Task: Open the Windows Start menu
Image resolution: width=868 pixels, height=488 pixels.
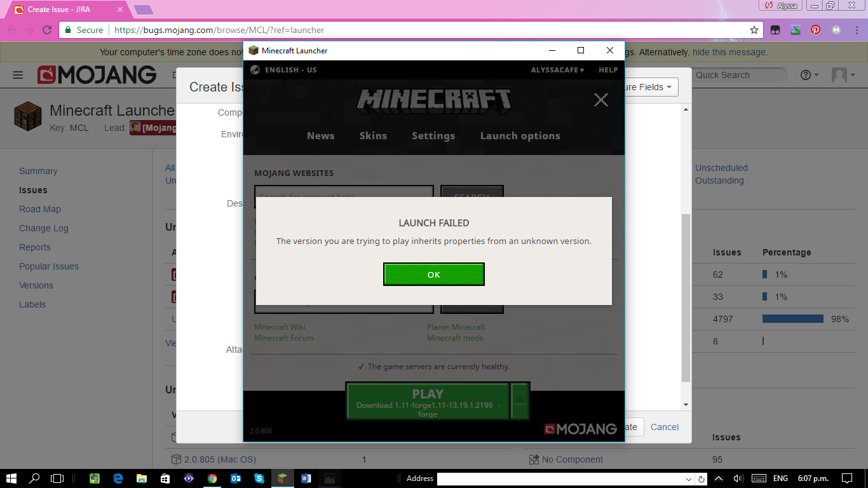Action: 11,478
